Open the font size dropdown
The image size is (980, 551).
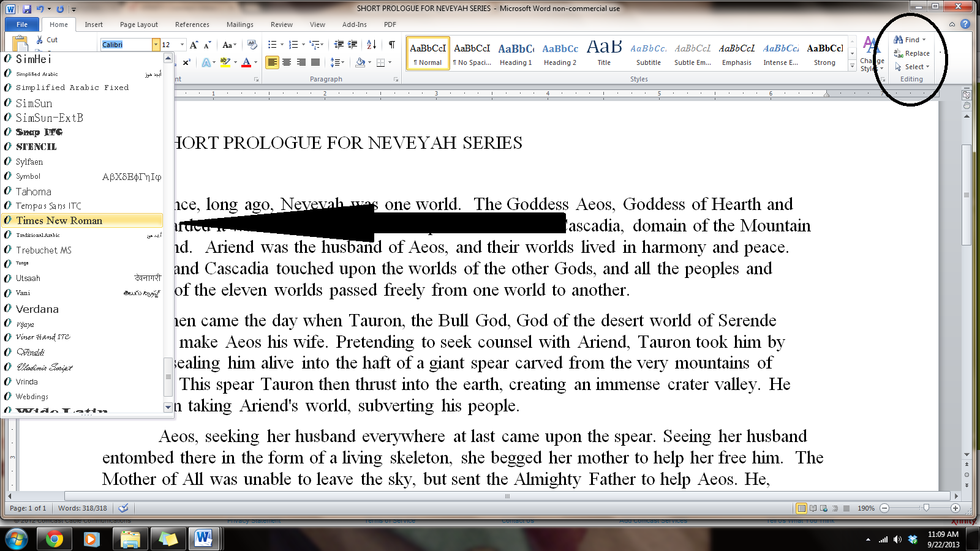pyautogui.click(x=182, y=45)
